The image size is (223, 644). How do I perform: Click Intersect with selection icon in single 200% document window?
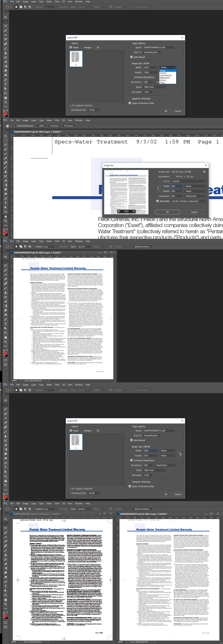pos(30,247)
